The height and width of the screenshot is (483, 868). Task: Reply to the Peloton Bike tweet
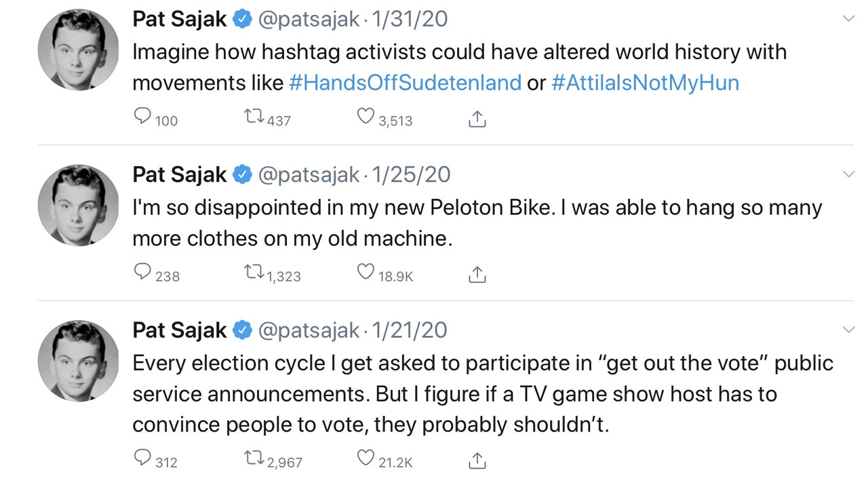[142, 273]
